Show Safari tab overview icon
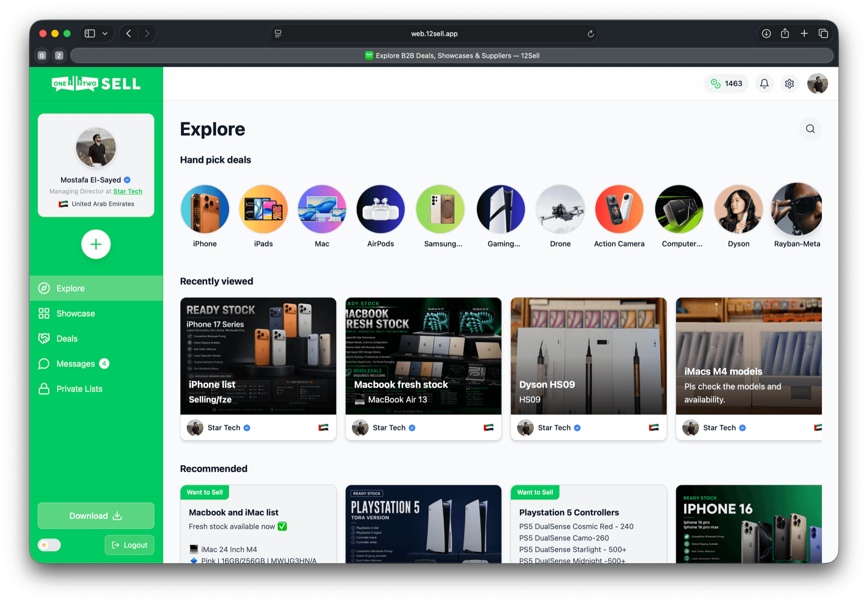This screenshot has height=602, width=868. coord(823,33)
